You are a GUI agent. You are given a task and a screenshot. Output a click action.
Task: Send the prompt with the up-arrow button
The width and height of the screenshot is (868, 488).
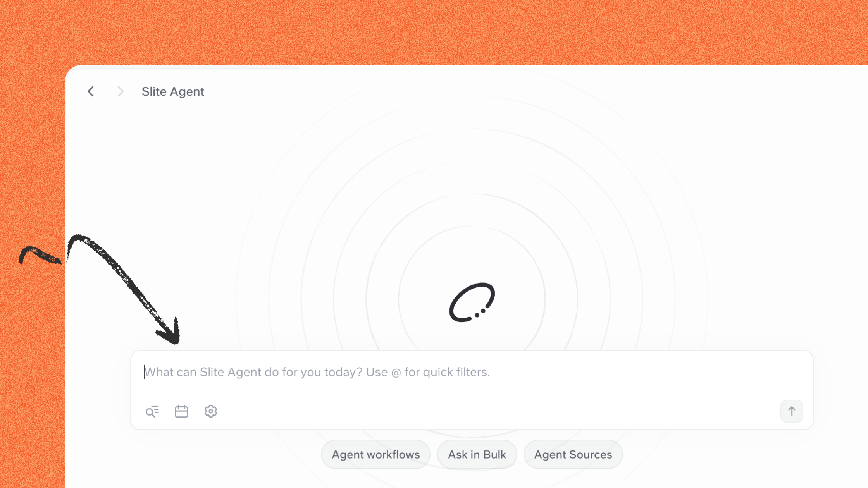[792, 411]
